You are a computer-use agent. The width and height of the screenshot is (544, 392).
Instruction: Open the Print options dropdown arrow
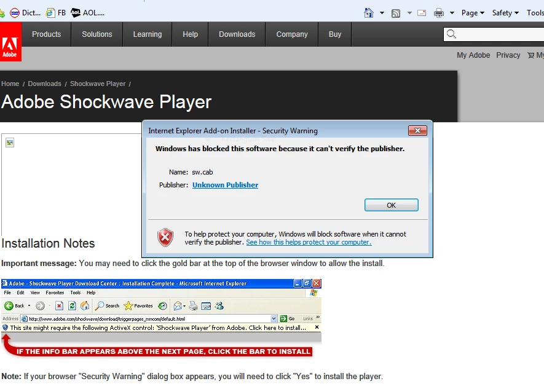click(x=452, y=13)
